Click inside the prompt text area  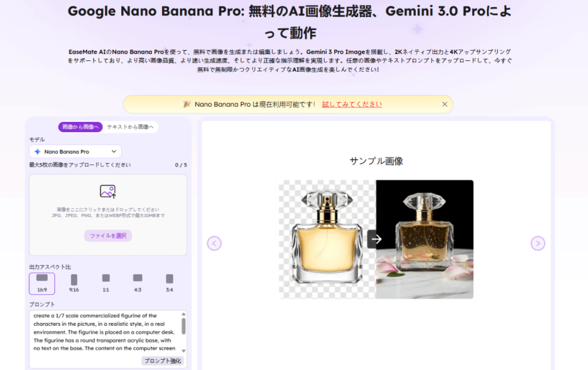coord(105,332)
